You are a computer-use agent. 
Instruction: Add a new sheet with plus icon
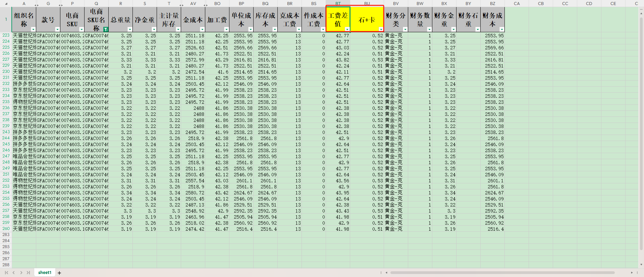pos(59,273)
